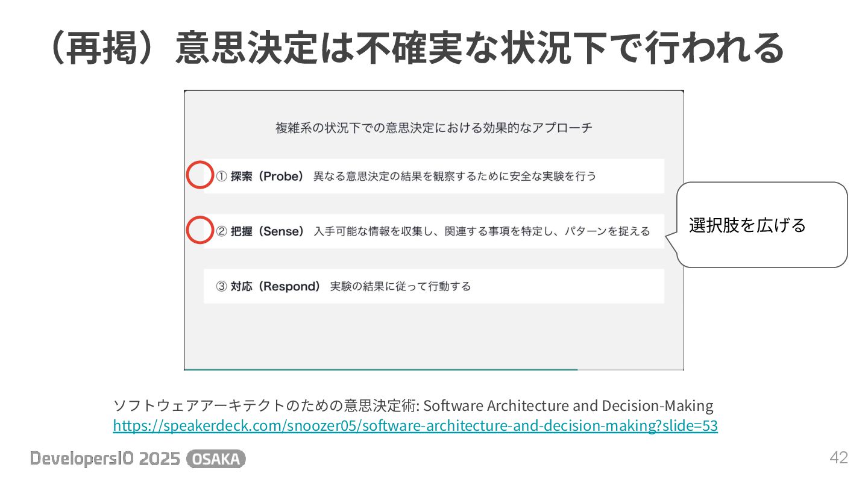
Task: Click the （再掲） prefix in title
Action: click(x=107, y=48)
